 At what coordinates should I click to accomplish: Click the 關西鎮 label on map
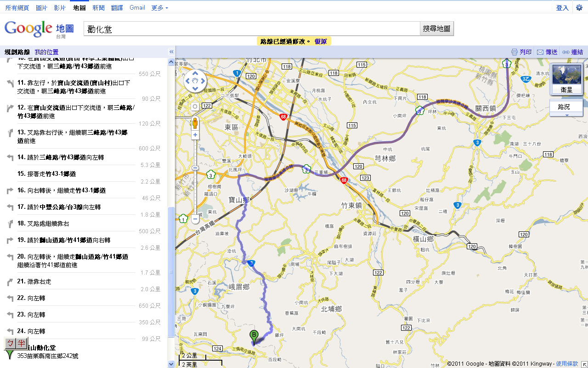click(486, 109)
